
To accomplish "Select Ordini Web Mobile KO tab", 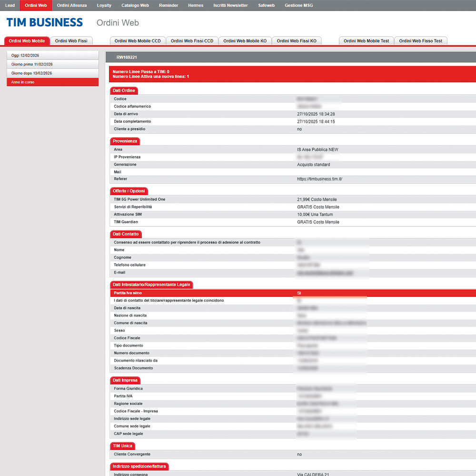I will (245, 41).
